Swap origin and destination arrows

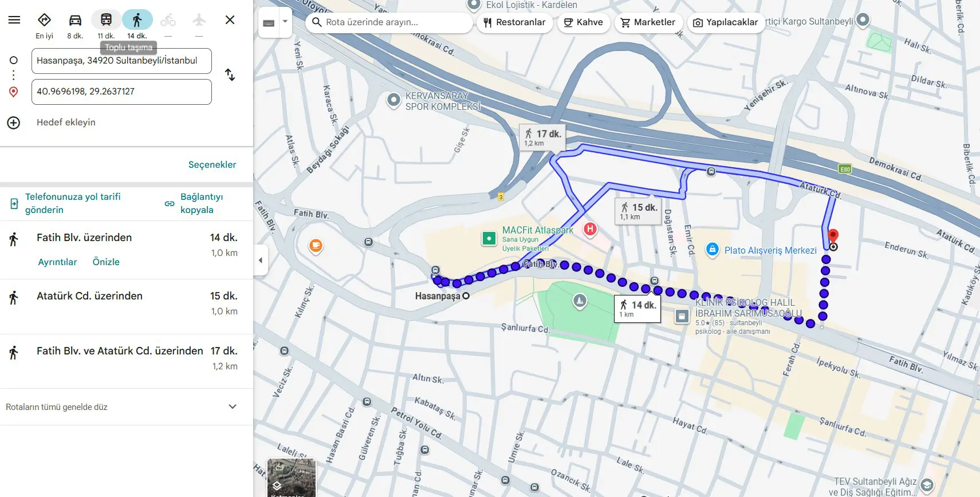pyautogui.click(x=230, y=75)
